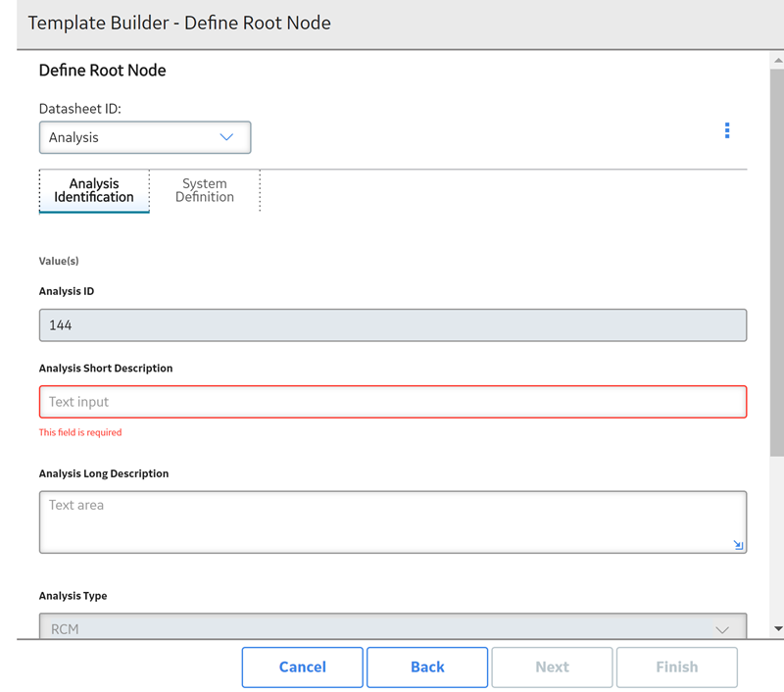The width and height of the screenshot is (784, 692).
Task: Click the Next button
Action: pyautogui.click(x=552, y=667)
